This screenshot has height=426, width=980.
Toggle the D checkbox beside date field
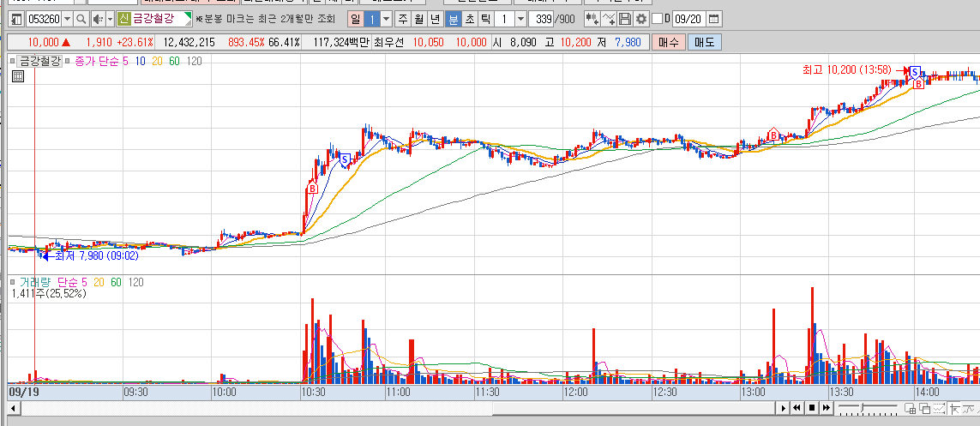(657, 20)
